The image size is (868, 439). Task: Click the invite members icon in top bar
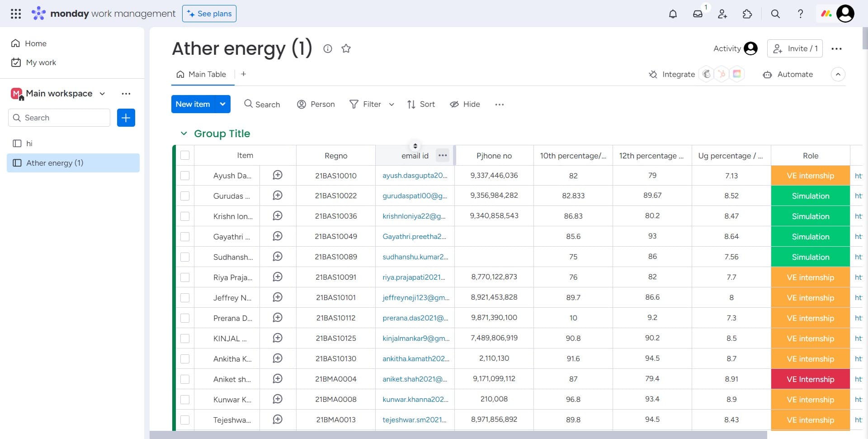click(722, 14)
